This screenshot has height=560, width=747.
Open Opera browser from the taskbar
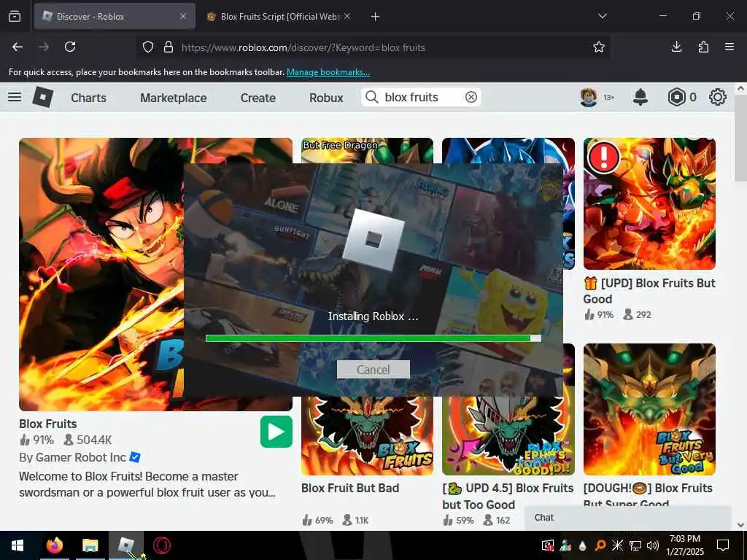point(162,545)
